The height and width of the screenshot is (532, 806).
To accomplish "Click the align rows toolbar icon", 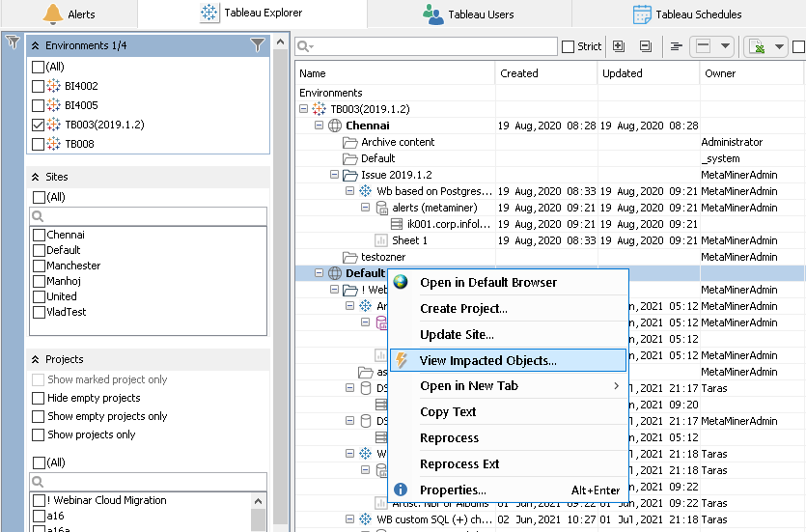I will pos(676,46).
